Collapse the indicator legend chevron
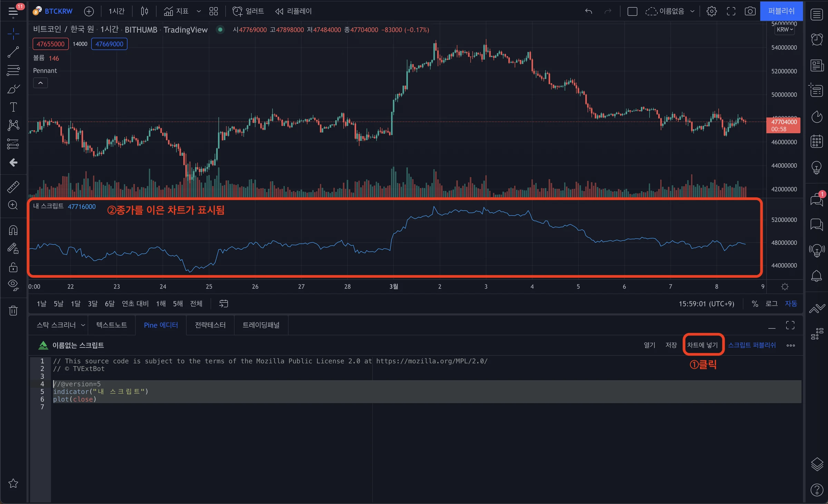Viewport: 828px width, 504px height. point(40,83)
